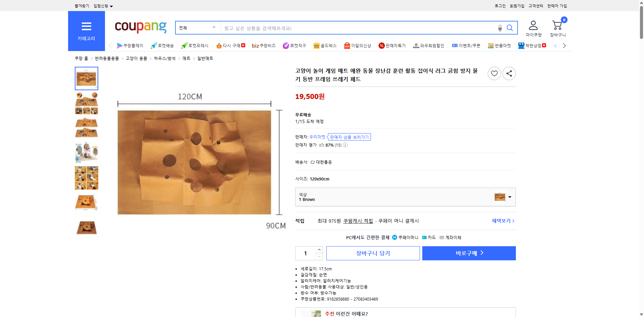The image size is (644, 317).
Task: Increase quantity with up stepper arrow
Action: tap(319, 250)
